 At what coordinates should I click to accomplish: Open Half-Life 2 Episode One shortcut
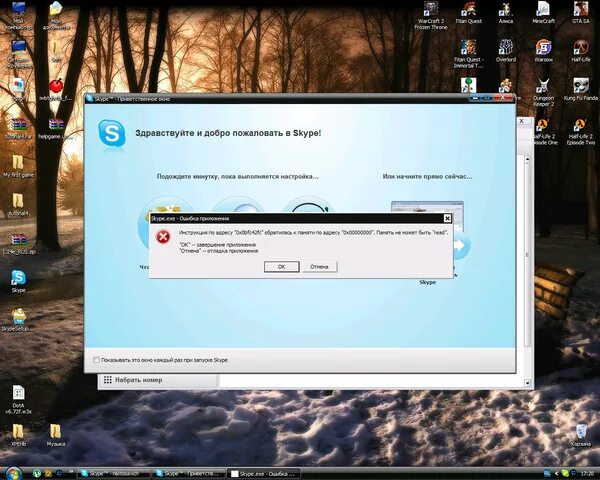545,131
